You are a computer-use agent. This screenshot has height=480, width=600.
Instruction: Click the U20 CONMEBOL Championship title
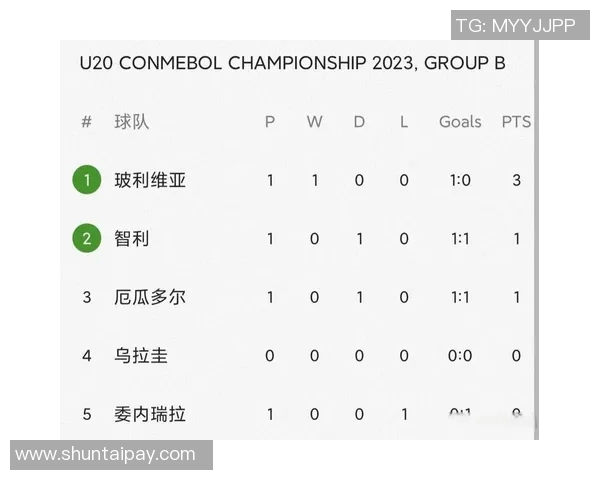click(x=292, y=64)
